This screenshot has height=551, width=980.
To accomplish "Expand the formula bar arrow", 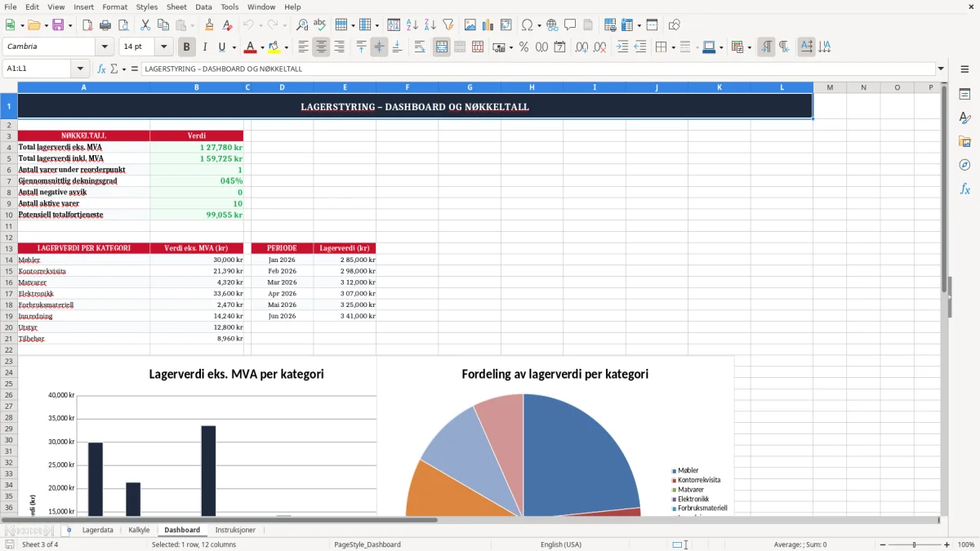I will pos(941,69).
